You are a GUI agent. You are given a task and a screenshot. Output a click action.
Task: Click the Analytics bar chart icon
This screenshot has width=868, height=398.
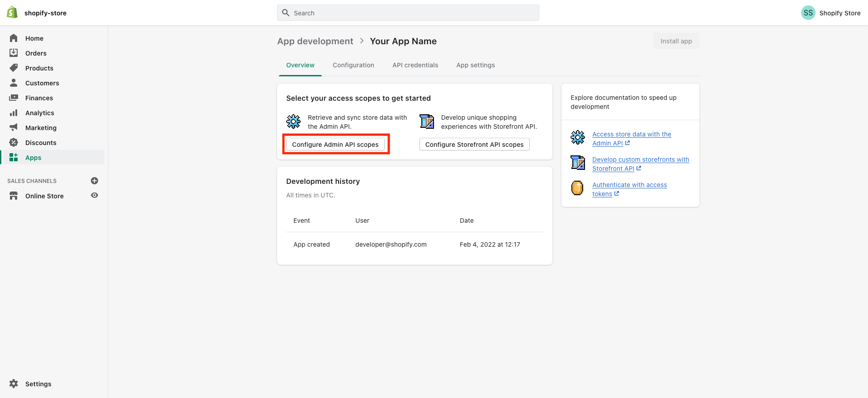click(14, 113)
